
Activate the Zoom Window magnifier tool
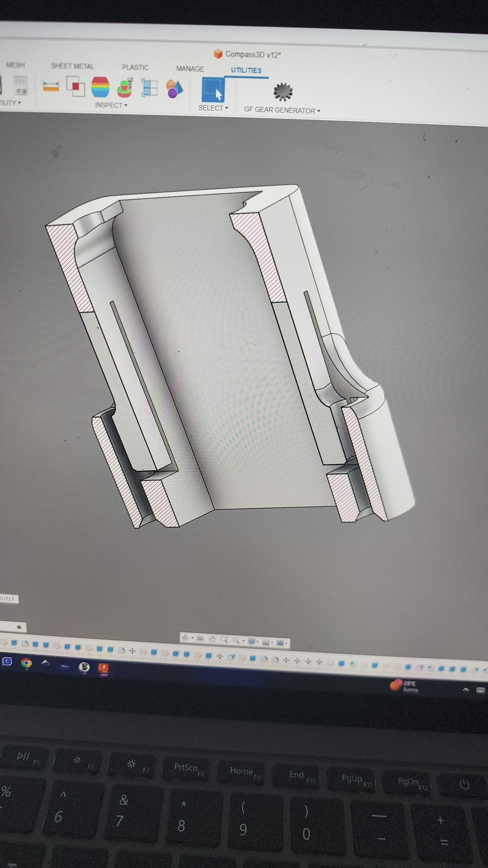click(224, 639)
